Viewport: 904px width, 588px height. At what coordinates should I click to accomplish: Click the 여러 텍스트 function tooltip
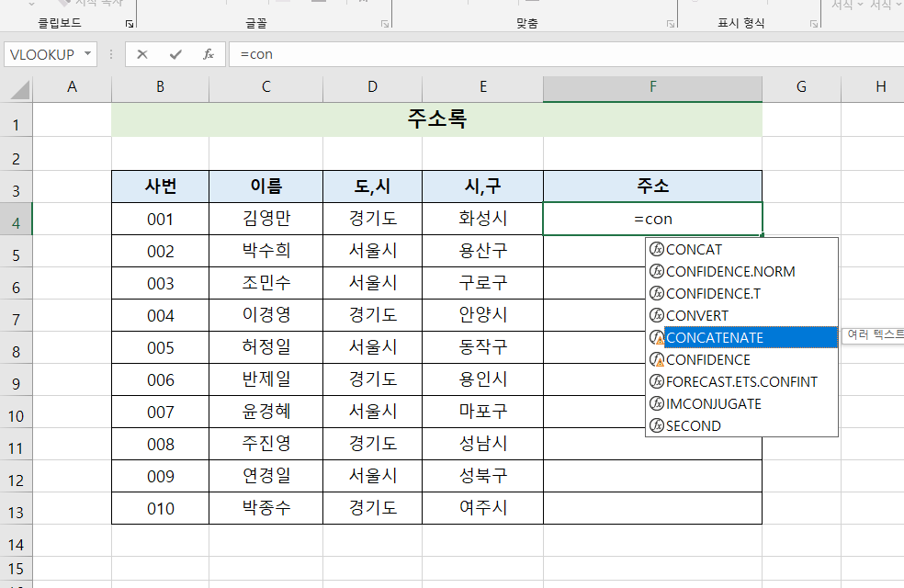[873, 335]
